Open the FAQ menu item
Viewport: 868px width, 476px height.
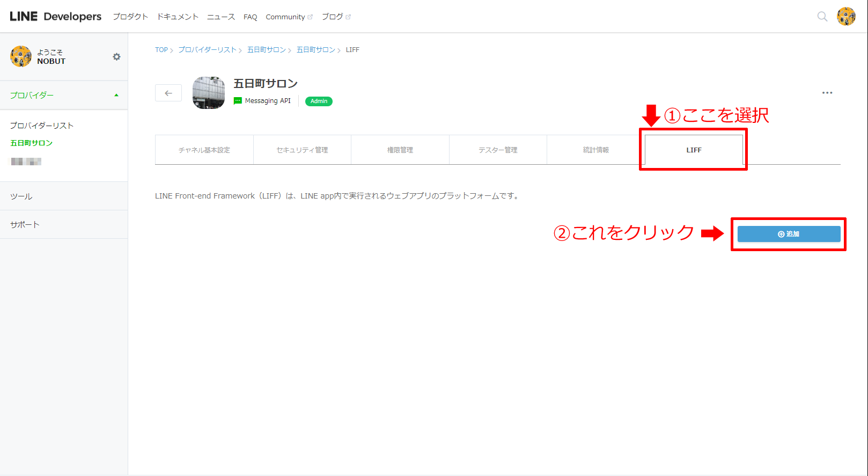tap(250, 17)
